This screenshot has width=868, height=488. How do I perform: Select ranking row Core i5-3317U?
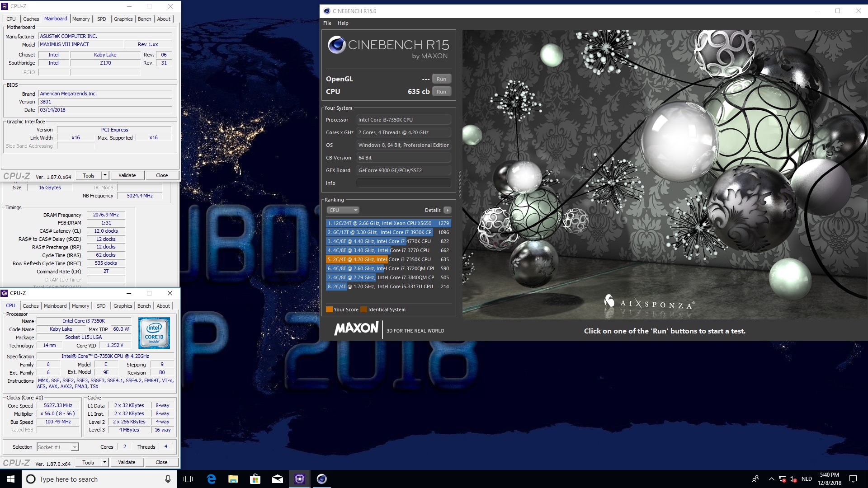pos(388,286)
